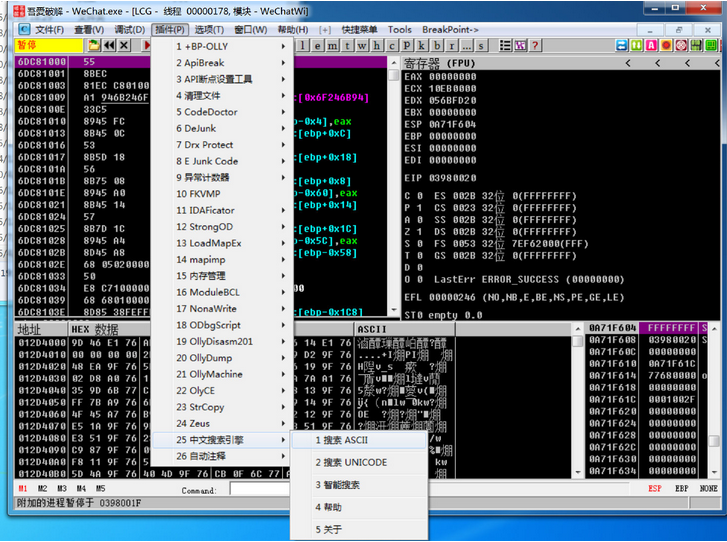
Task: Open the call stack 'k' toolbar button
Action: click(x=421, y=45)
